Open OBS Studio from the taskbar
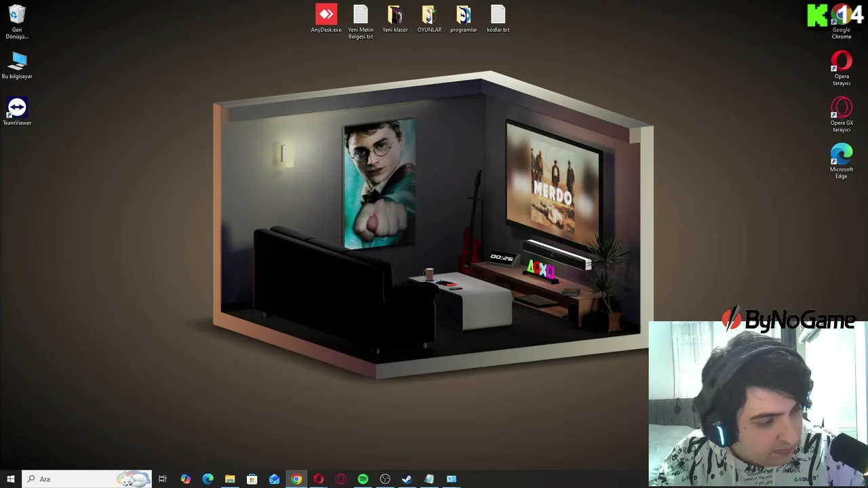Image resolution: width=868 pixels, height=488 pixels. (385, 479)
